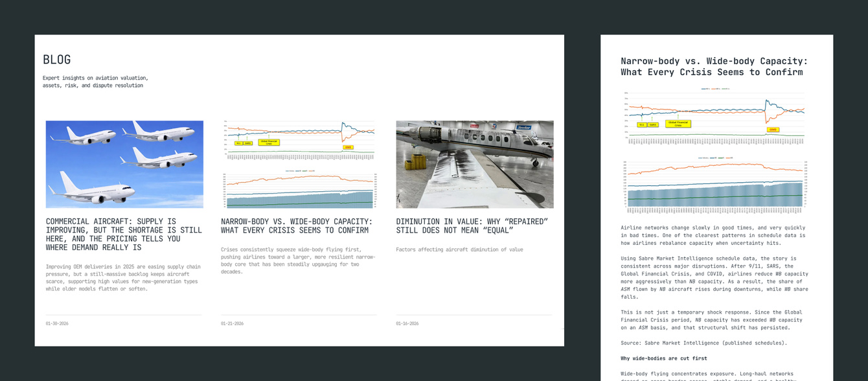Click the 01-21-2026 post date
Screen dimensions: 868x381
coord(232,323)
